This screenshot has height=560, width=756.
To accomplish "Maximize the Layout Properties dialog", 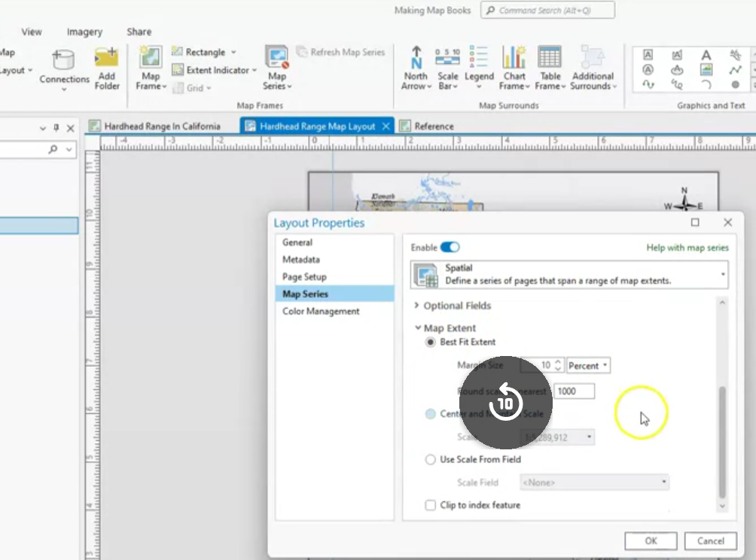I will (x=695, y=222).
